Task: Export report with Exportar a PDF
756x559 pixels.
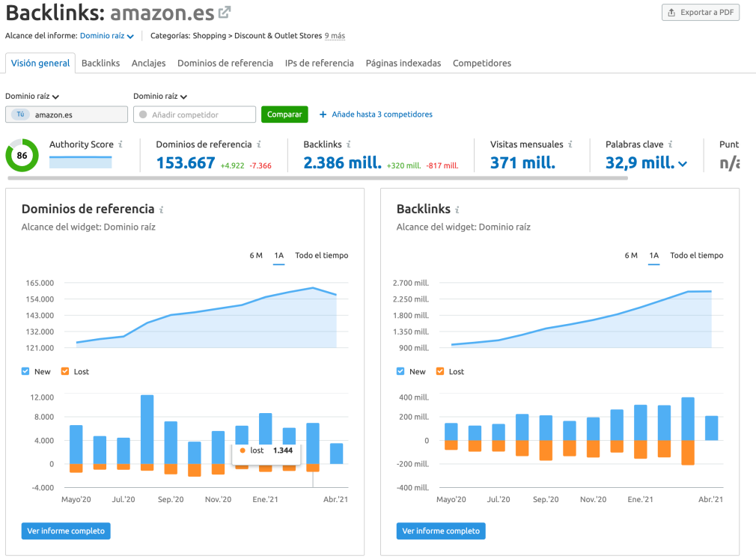Action: click(701, 13)
